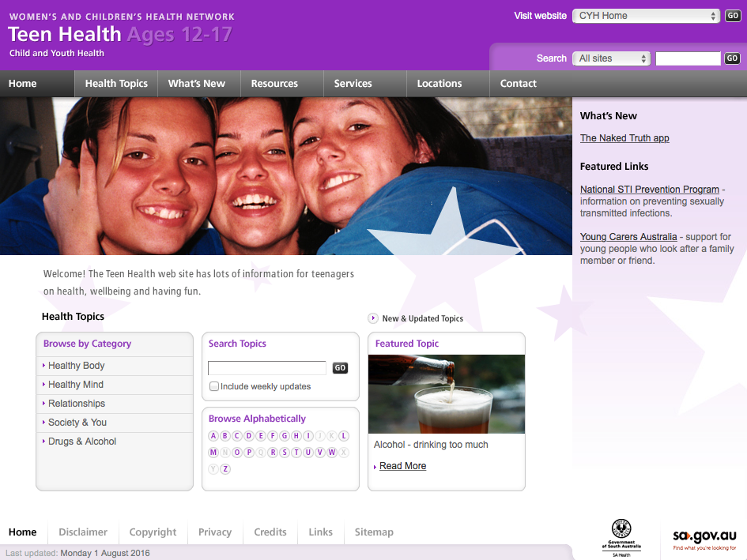Open The Naked Truth app link
The image size is (747, 560).
(x=624, y=138)
